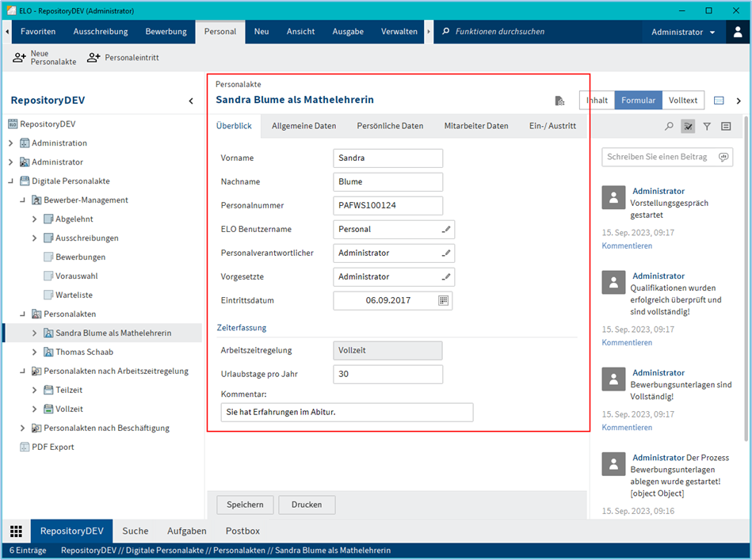Switch to the Persönliche Daten tab
752x560 pixels.
point(390,126)
